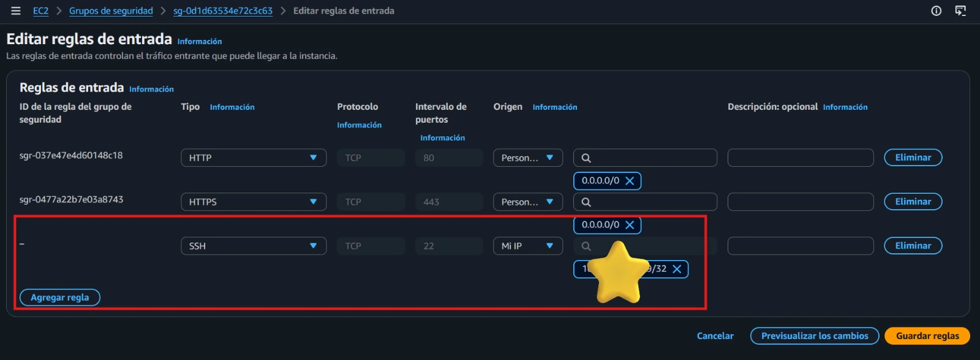The height and width of the screenshot is (360, 980).
Task: Select rule ID sgr-037e47e4d60148c18 text
Action: point(71,156)
